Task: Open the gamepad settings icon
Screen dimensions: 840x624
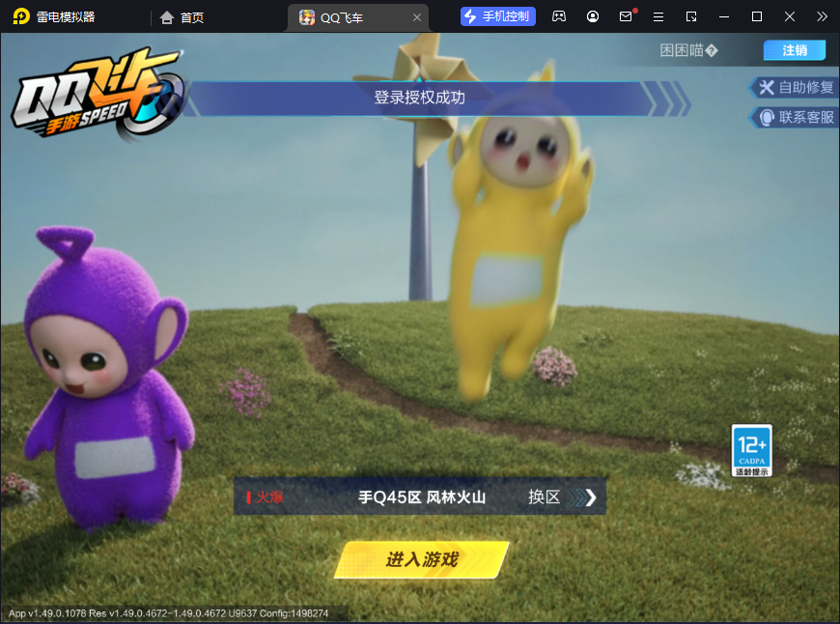Action: 559,16
